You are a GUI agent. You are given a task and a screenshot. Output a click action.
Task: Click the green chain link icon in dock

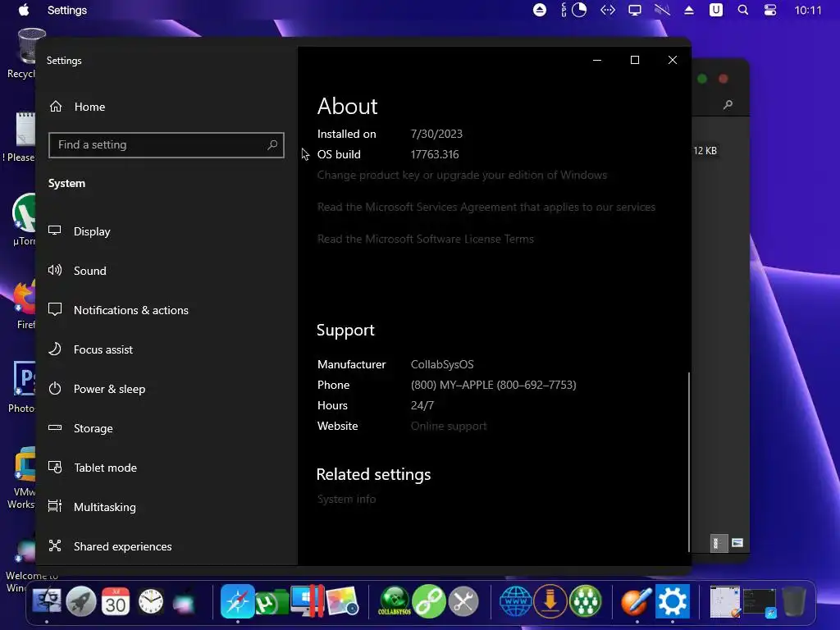(429, 601)
